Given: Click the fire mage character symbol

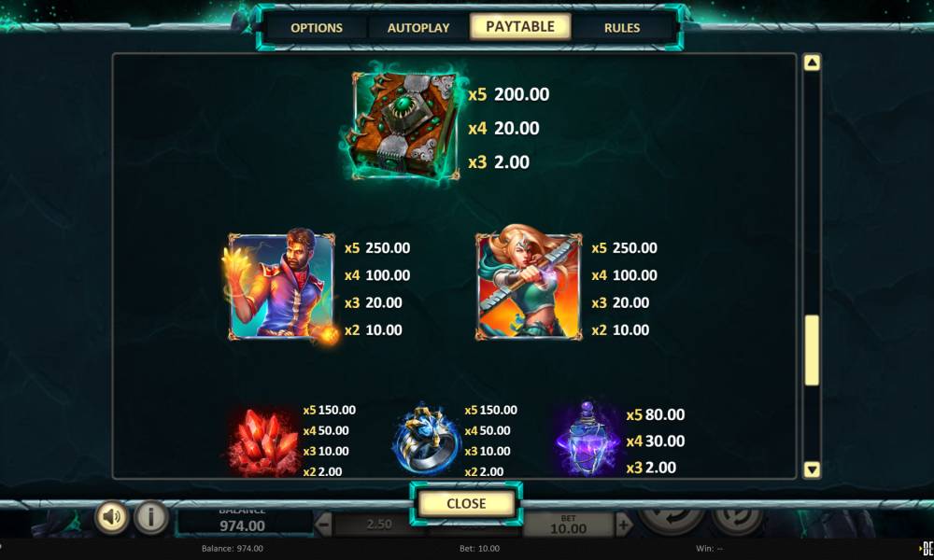Looking at the screenshot, I should [280, 285].
